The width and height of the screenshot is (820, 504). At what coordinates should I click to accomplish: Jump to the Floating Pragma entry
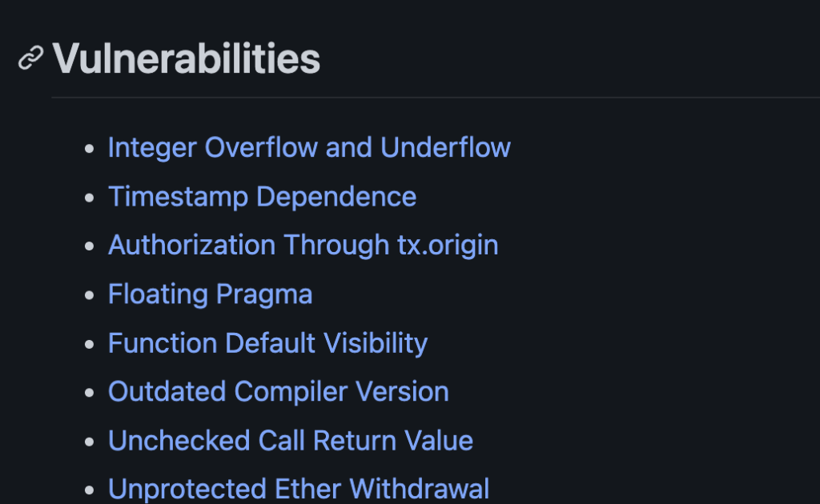(210, 294)
